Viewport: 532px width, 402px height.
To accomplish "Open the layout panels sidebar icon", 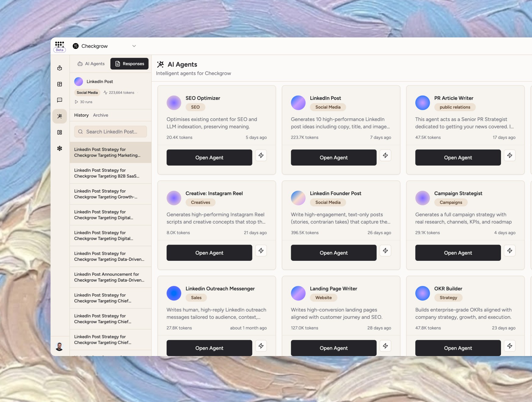I will pos(60,132).
